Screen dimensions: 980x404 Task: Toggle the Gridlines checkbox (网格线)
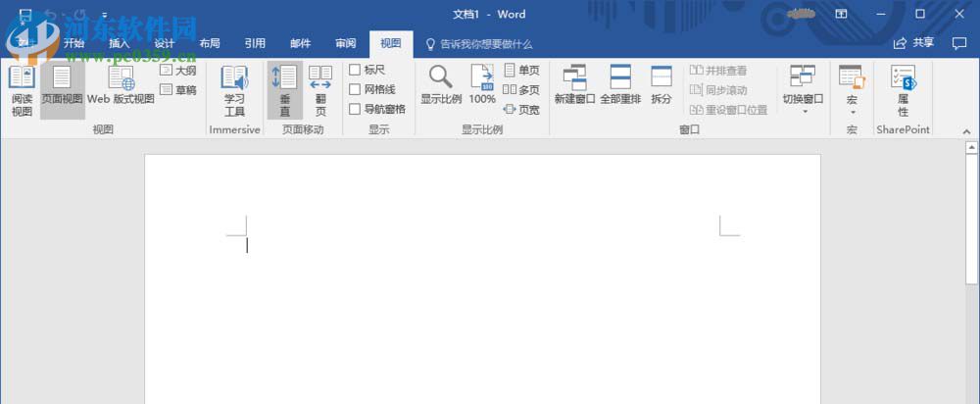tap(355, 89)
